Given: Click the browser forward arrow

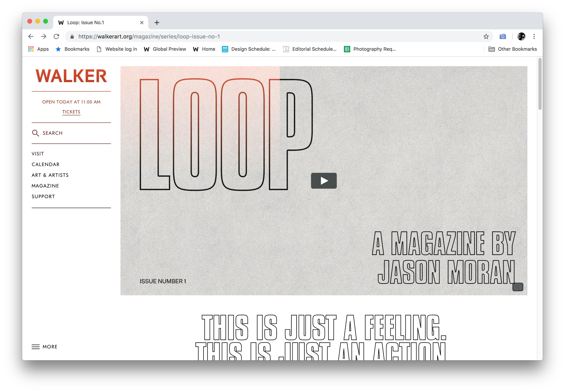Looking at the screenshot, I should point(44,36).
